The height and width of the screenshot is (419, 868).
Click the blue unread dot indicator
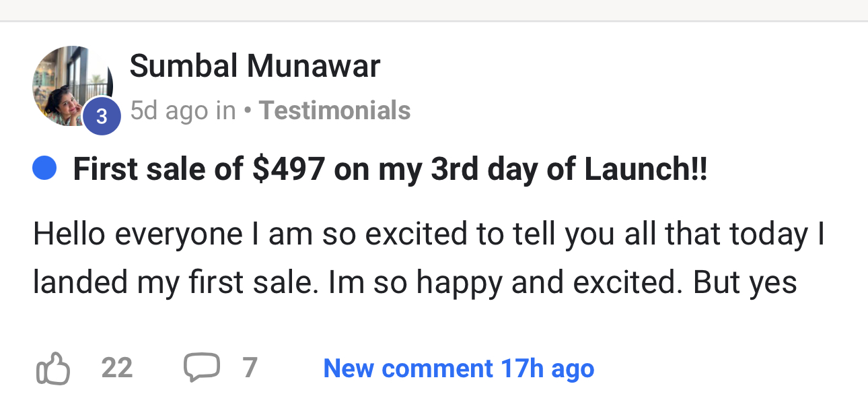point(44,168)
